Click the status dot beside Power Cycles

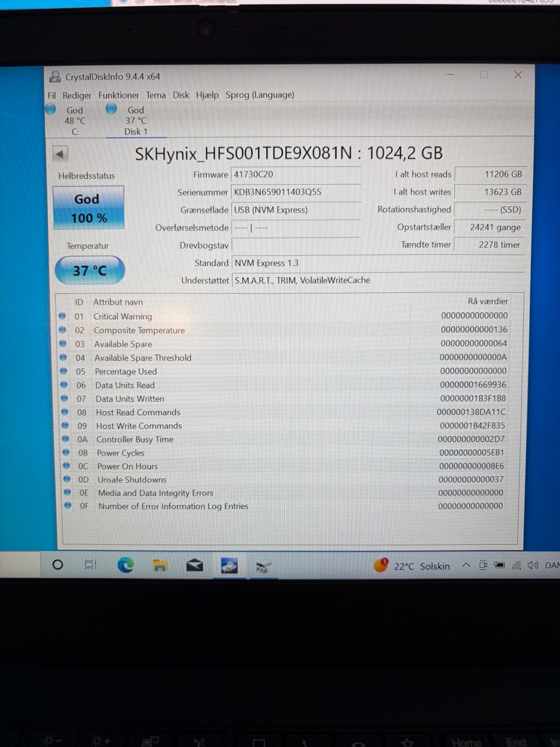[x=66, y=452]
